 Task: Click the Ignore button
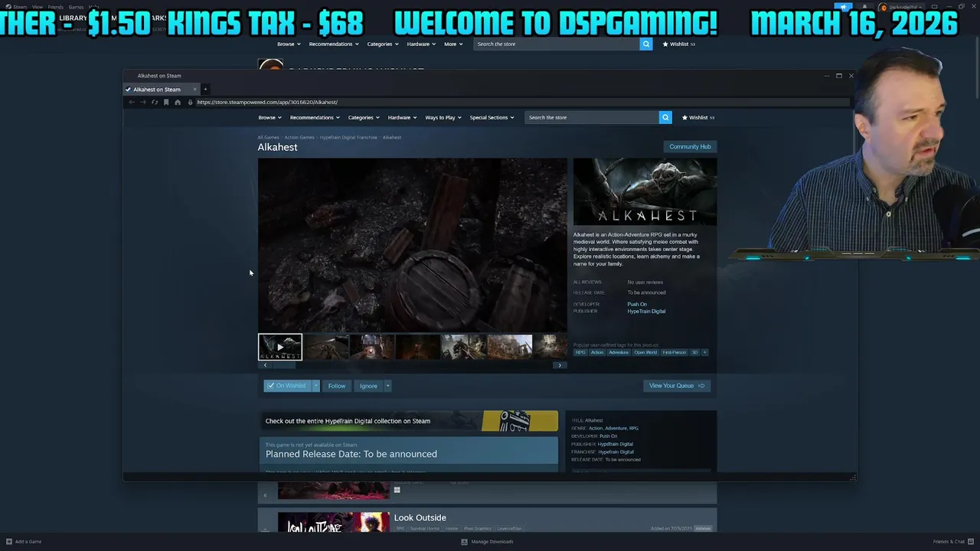(368, 386)
